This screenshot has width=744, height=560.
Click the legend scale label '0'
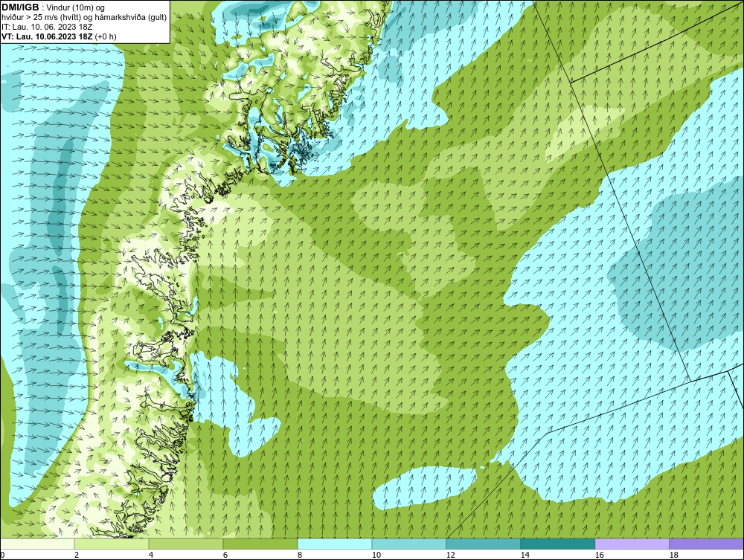2,555
